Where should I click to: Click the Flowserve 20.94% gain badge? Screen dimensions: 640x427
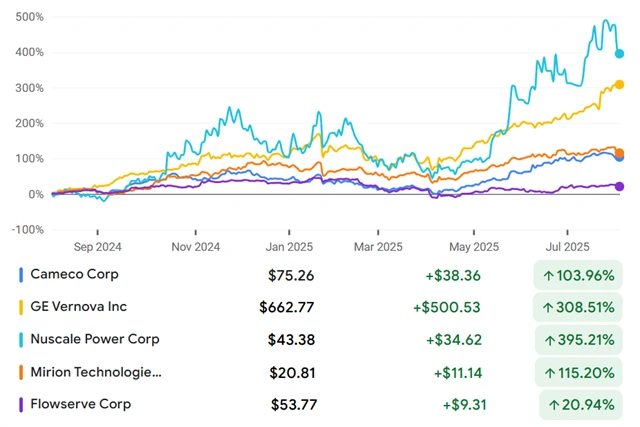point(581,404)
